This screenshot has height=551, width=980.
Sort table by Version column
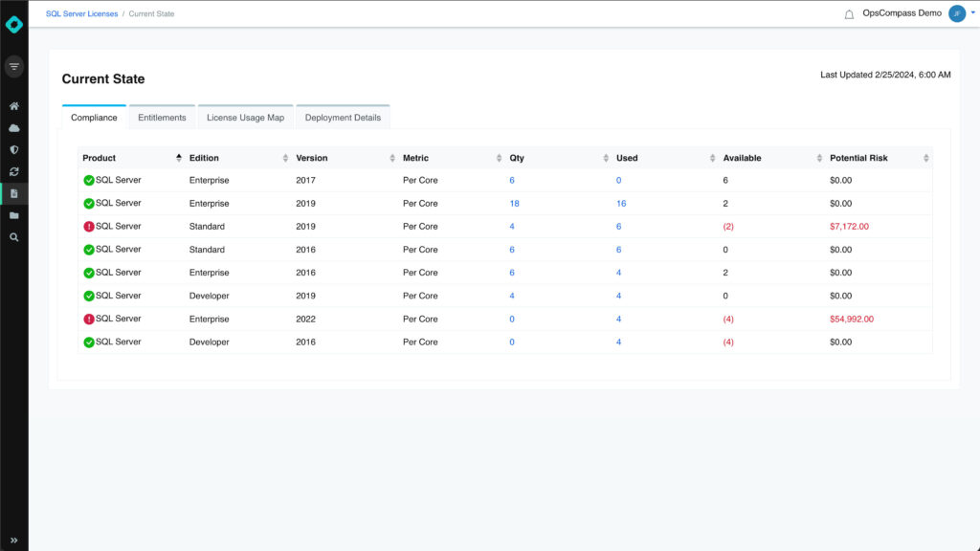pos(392,158)
